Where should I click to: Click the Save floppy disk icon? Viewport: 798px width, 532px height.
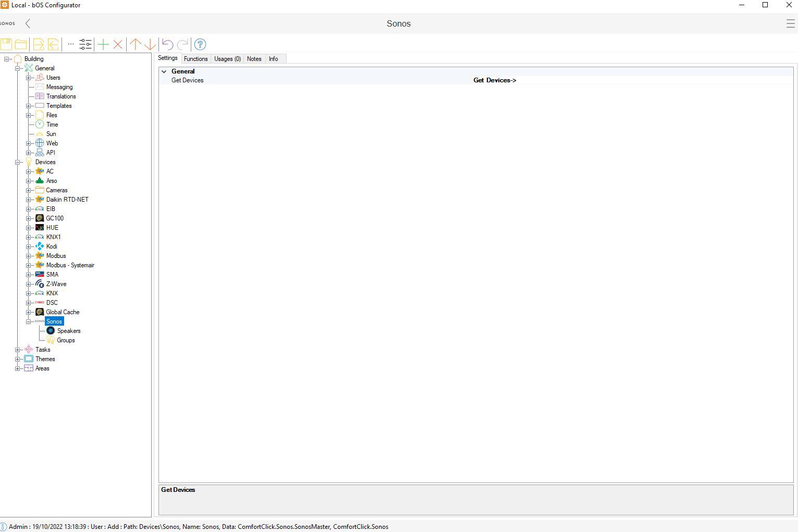(x=6, y=44)
